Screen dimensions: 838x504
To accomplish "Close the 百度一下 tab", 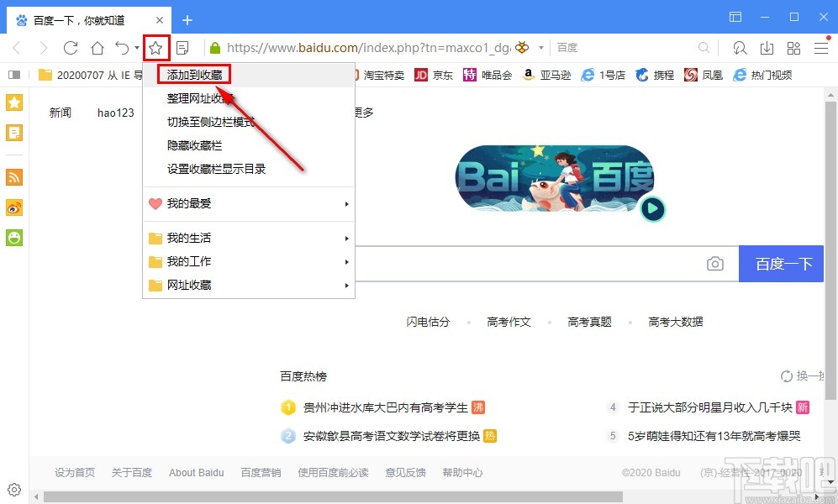I will coord(160,20).
